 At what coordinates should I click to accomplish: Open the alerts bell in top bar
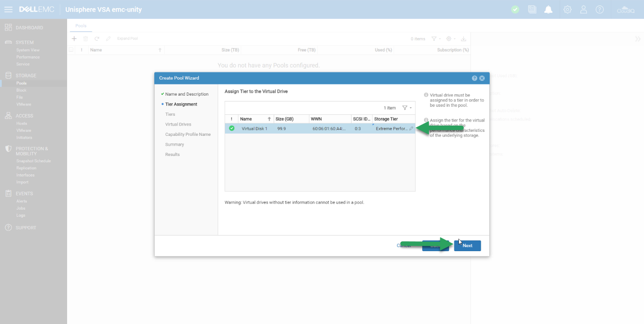point(548,9)
